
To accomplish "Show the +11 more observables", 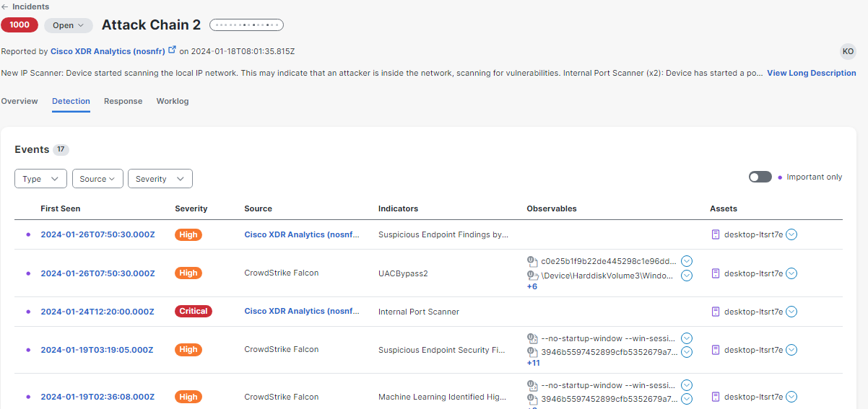I will tap(534, 363).
